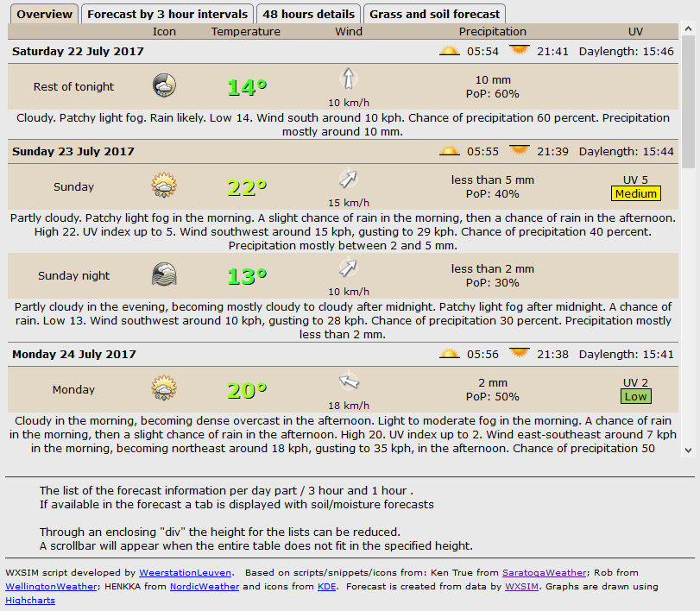
Task: Open the "Forecast by 3 hour intervals" tab
Action: coord(167,14)
